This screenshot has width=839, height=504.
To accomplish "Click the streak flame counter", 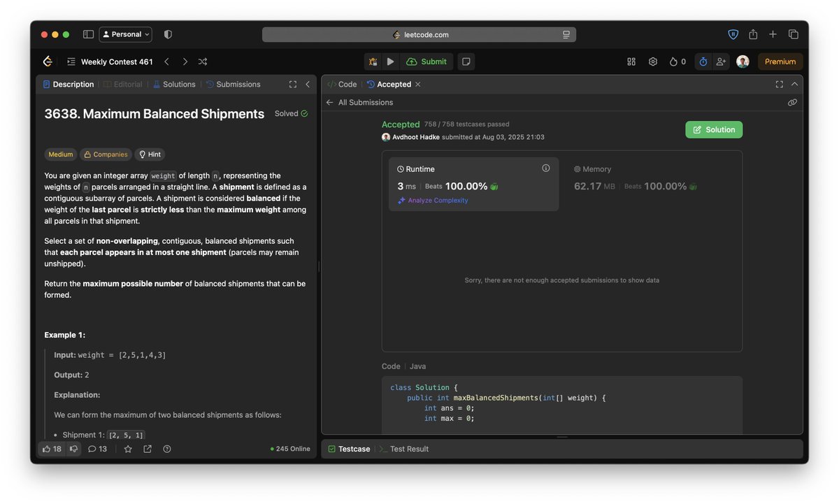I will 677,62.
